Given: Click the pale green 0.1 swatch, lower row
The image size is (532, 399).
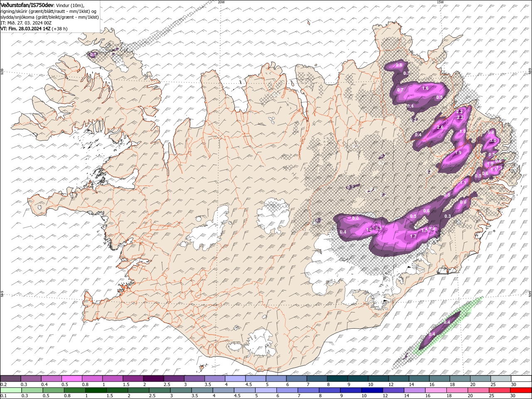Looking at the screenshot, I should tap(11, 390).
